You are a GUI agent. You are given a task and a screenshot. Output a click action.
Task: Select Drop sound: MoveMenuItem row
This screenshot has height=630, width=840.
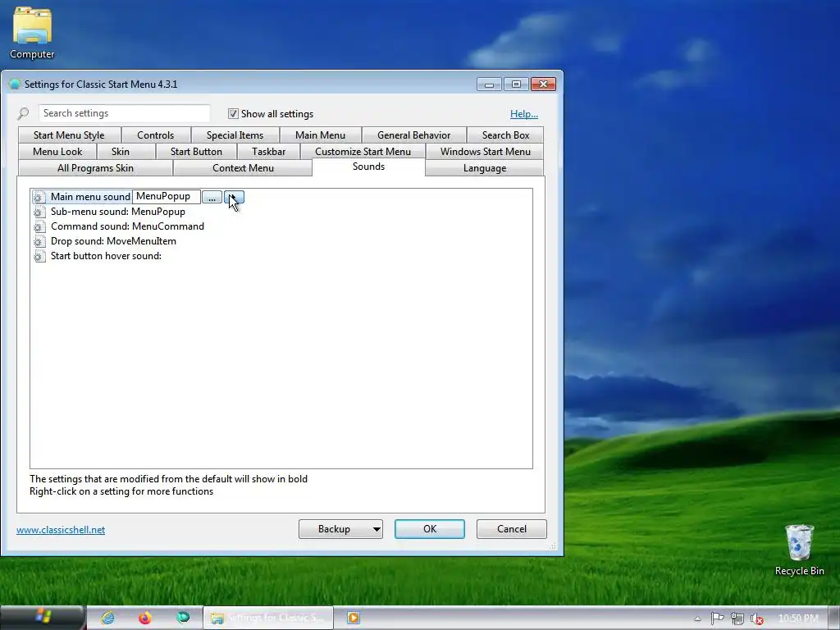[x=113, y=242]
